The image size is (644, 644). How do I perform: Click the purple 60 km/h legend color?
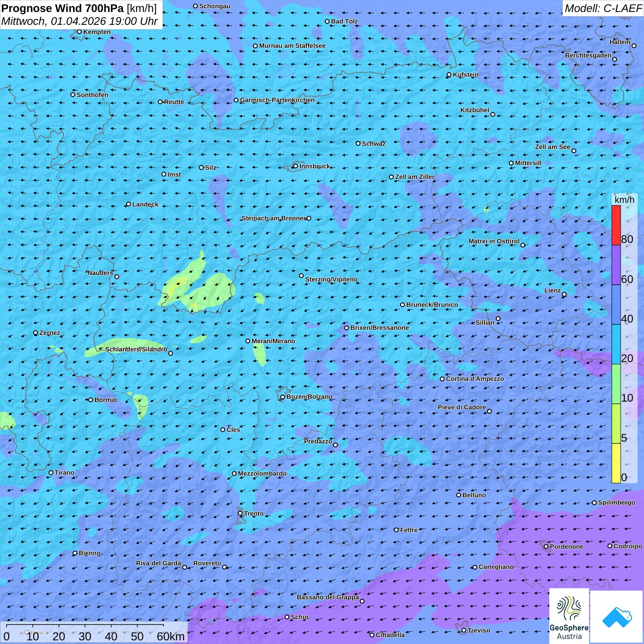tap(616, 265)
